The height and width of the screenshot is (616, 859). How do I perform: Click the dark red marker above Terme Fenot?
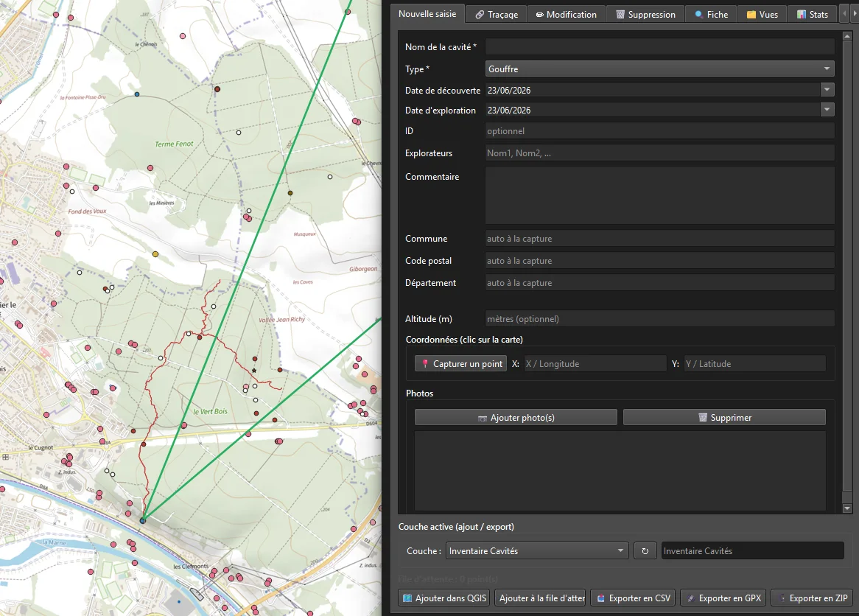click(217, 88)
